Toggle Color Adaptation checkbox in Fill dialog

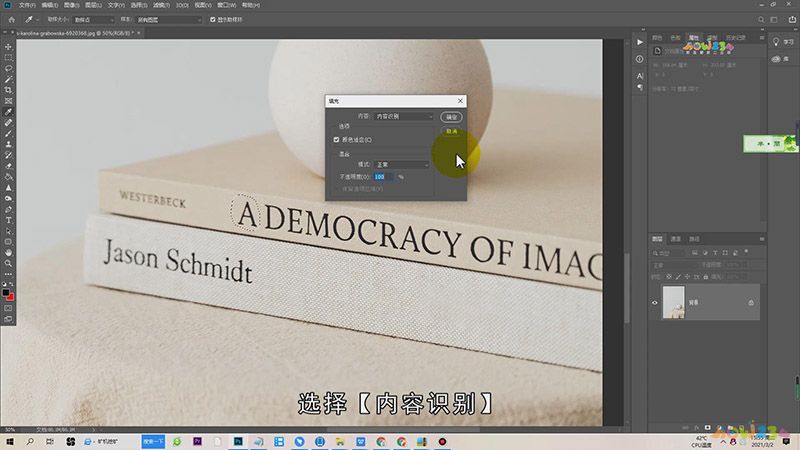click(x=336, y=139)
